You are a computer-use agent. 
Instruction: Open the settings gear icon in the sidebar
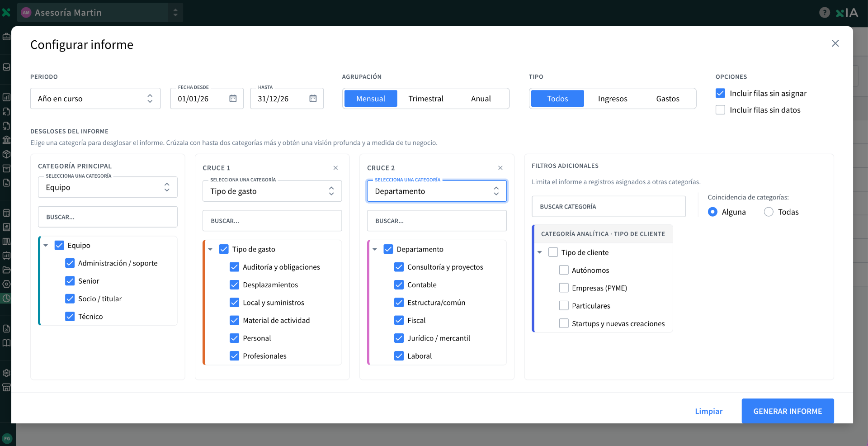click(x=6, y=373)
